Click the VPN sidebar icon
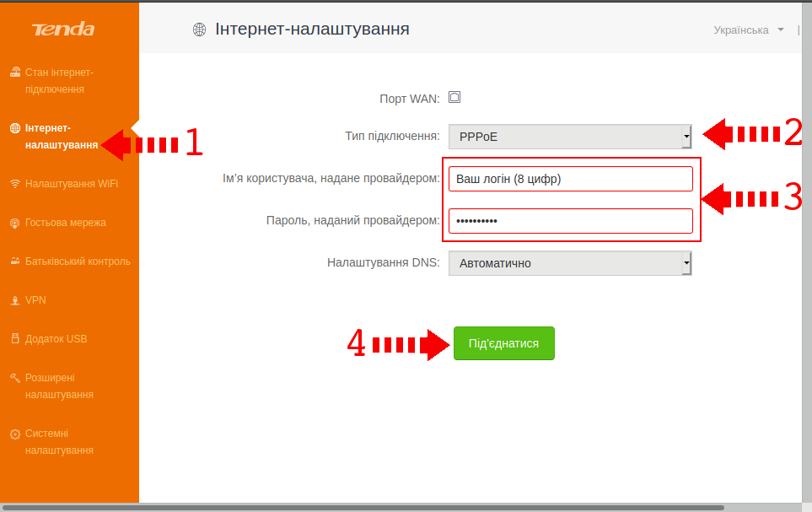 coord(14,300)
